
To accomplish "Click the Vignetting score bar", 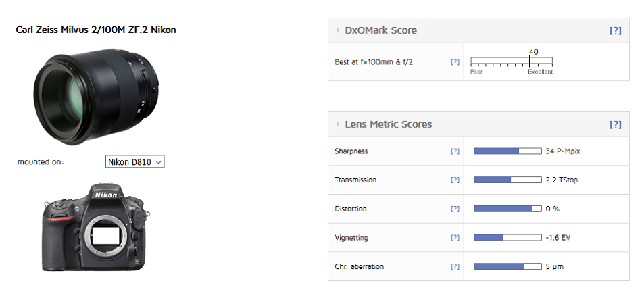I will click(x=507, y=238).
